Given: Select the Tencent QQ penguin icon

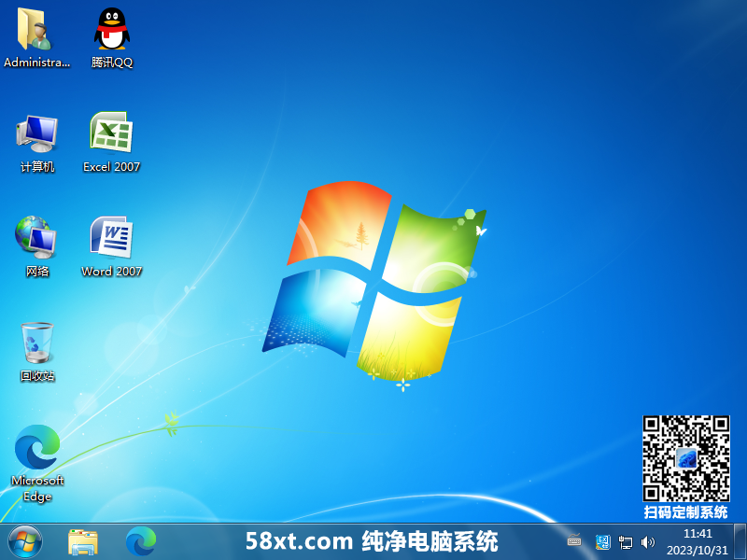Looking at the screenshot, I should point(112,37).
